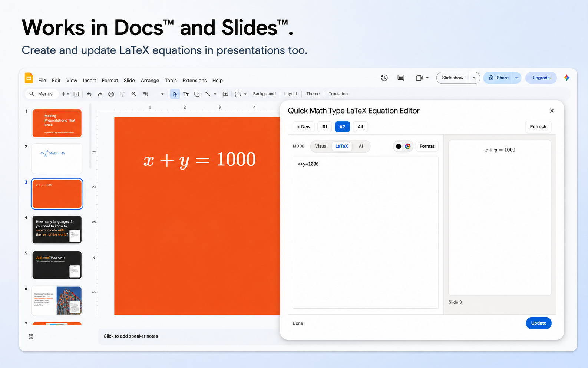
Task: Select the shape tool
Action: tap(197, 94)
